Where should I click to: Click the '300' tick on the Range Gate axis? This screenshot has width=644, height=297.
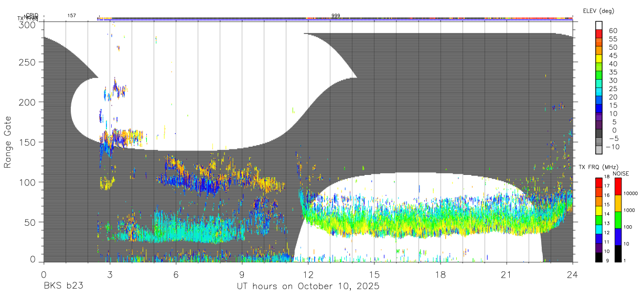point(27,25)
